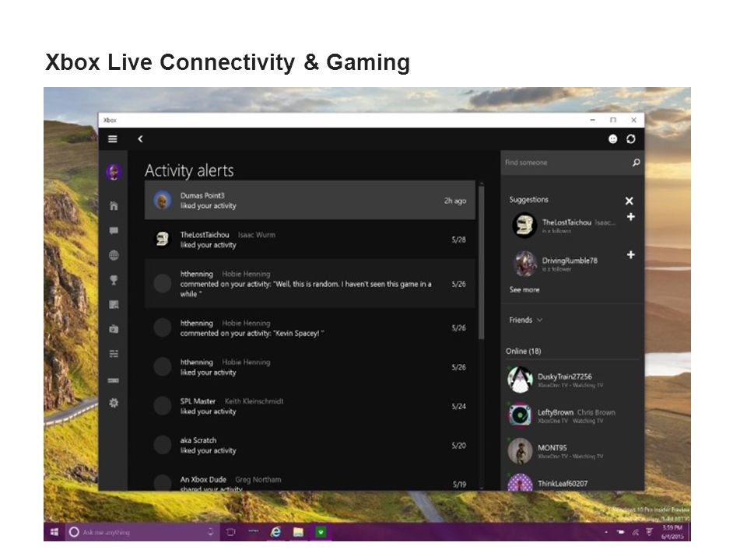747x560 pixels.
Task: Launch Internet Explorer from taskbar
Action: coord(275,532)
